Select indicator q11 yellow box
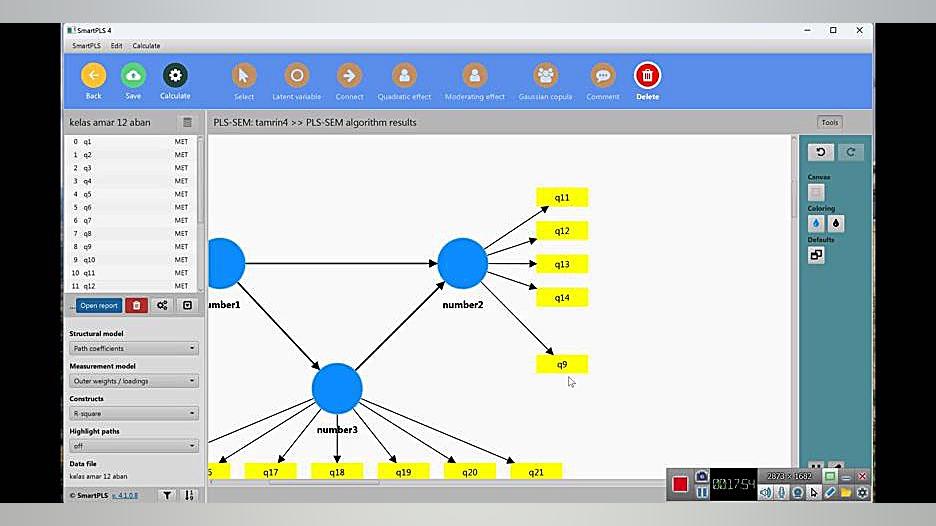936x526 pixels. click(x=562, y=198)
